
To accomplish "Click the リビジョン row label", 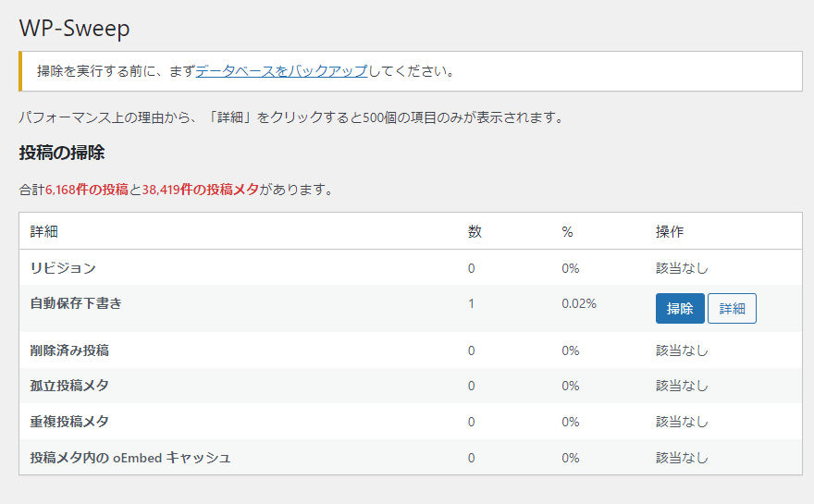I will click(63, 268).
